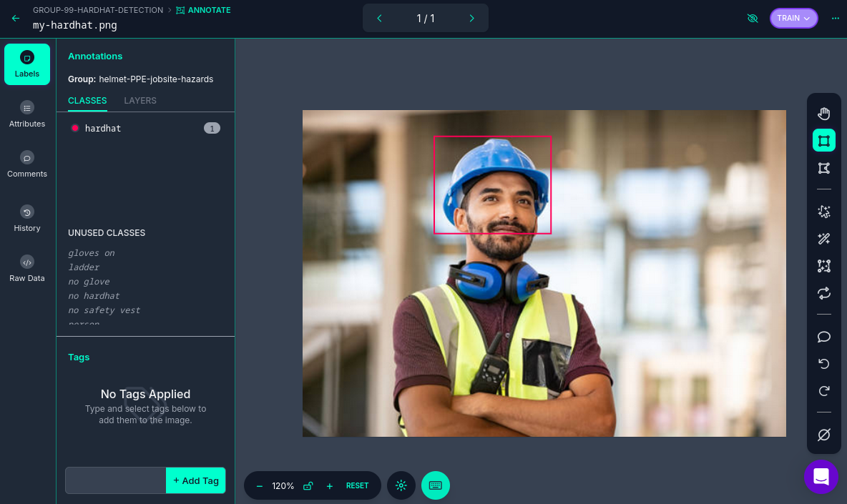The width and height of the screenshot is (847, 504).
Task: Click the repeat previous annotations icon
Action: [824, 293]
